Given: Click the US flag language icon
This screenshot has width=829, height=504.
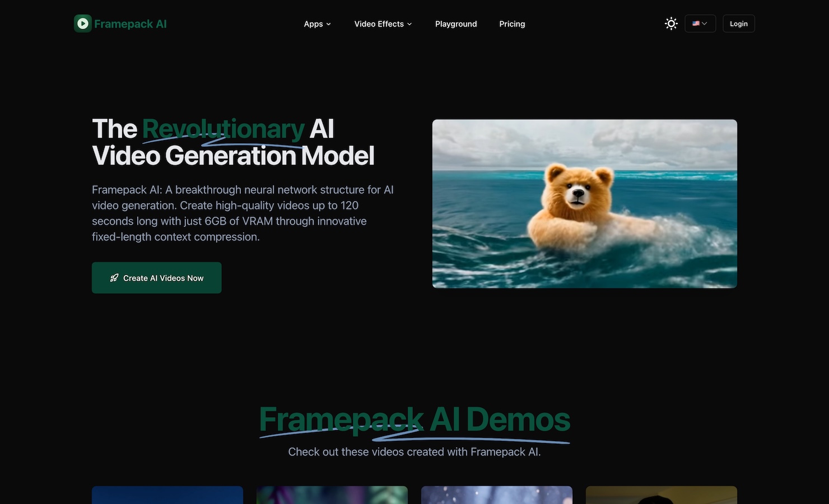Looking at the screenshot, I should [x=696, y=24].
